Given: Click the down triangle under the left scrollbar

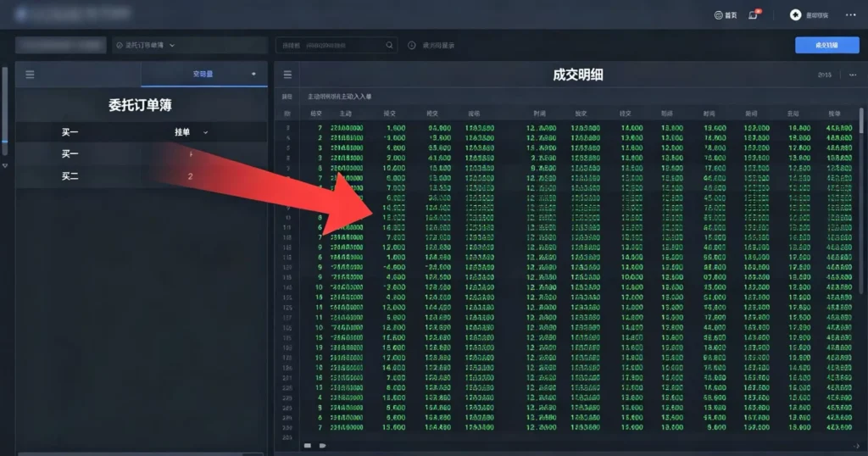Looking at the screenshot, I should click(x=5, y=165).
